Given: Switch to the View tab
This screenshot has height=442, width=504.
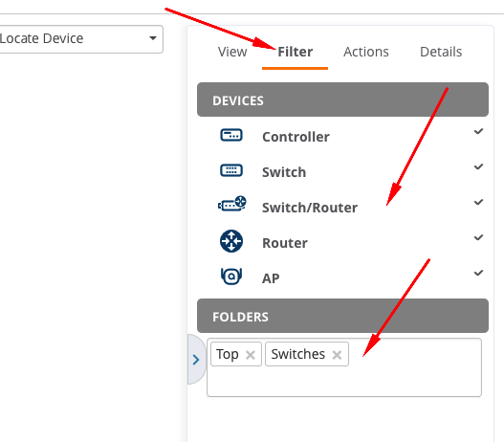Looking at the screenshot, I should point(232,52).
